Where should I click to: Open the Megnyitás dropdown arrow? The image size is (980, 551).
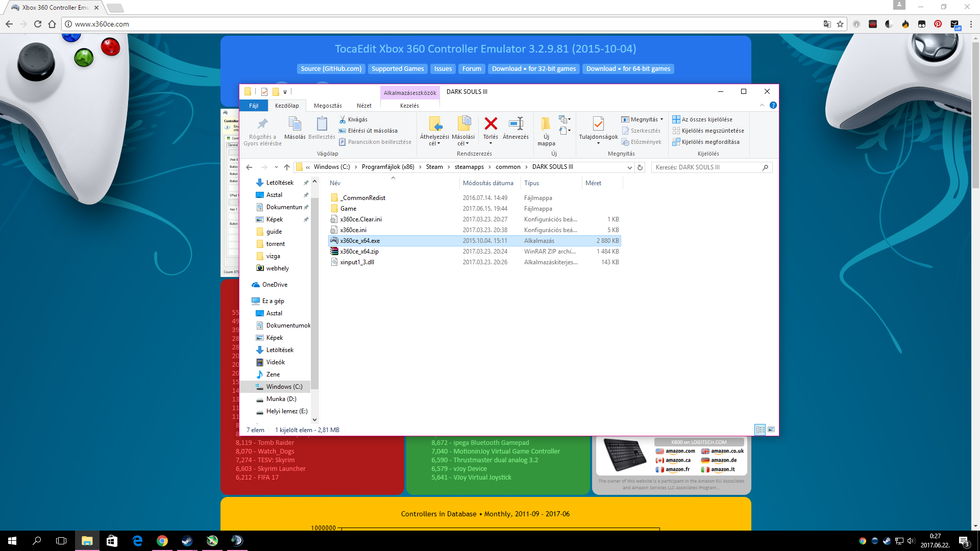[662, 119]
